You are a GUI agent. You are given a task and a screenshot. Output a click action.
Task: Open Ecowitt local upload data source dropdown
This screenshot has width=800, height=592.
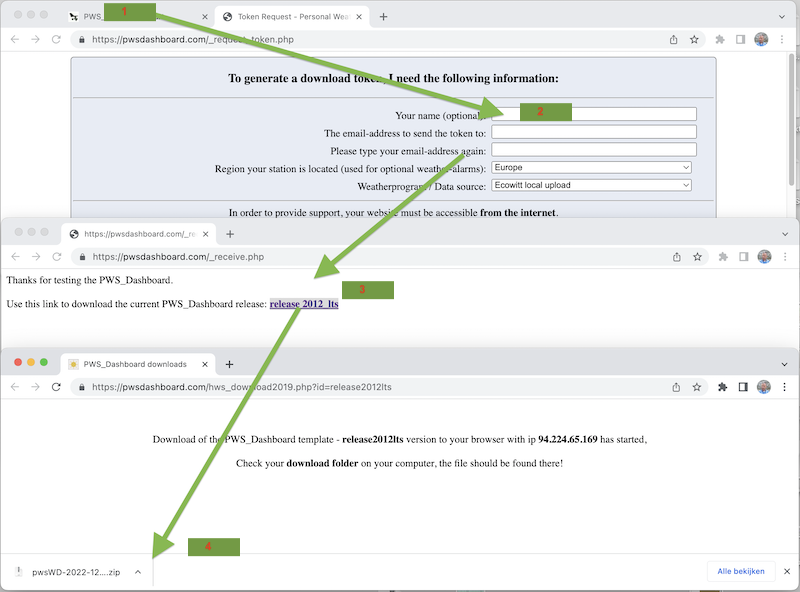[x=592, y=185]
